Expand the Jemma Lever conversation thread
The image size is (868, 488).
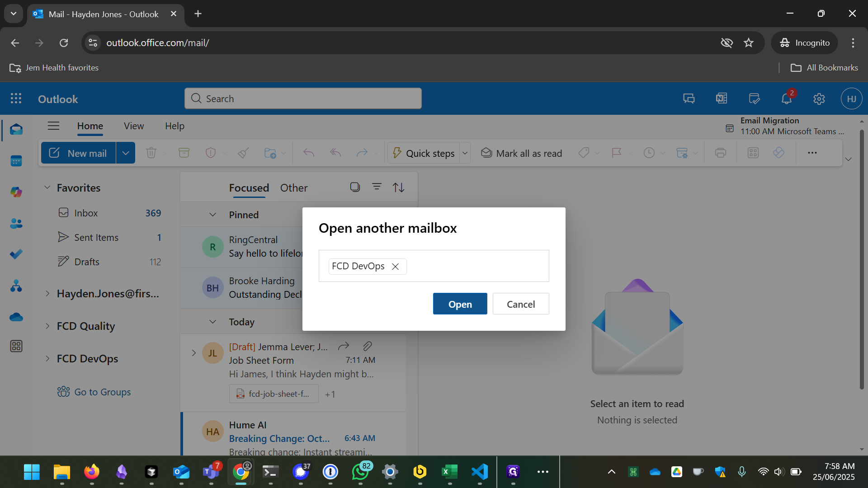(x=193, y=353)
